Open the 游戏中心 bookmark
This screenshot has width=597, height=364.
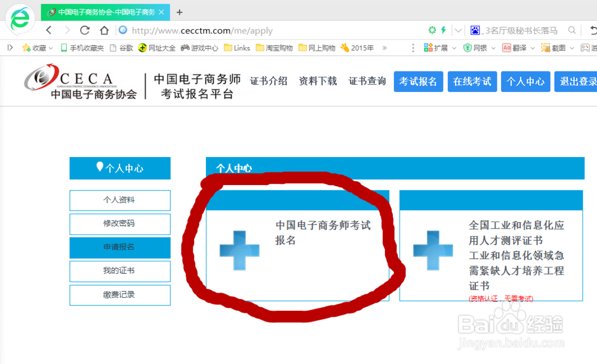199,48
